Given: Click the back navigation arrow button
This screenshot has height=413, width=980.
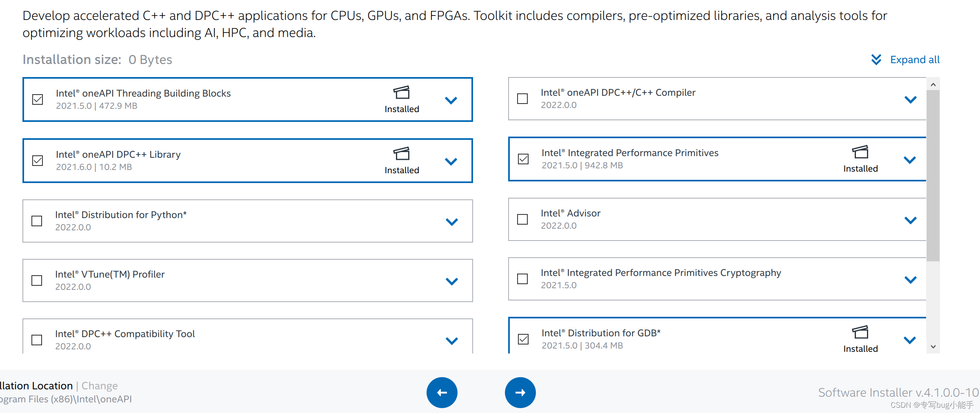Looking at the screenshot, I should click(442, 392).
